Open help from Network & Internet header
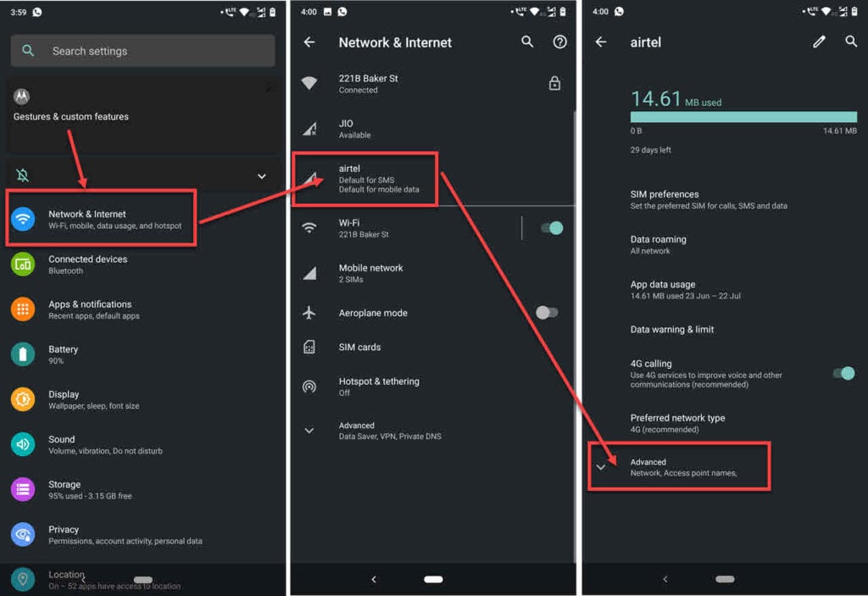 [559, 42]
